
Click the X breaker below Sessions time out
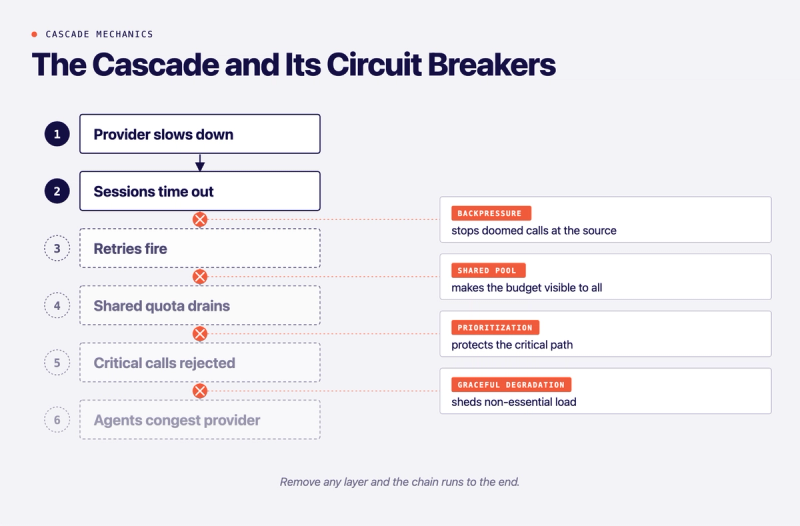tap(200, 219)
